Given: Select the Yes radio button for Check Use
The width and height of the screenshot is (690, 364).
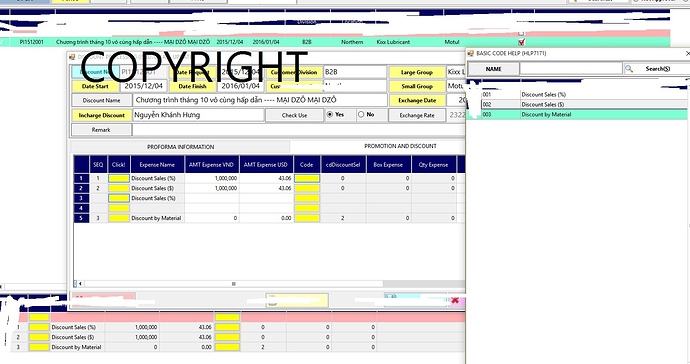Looking at the screenshot, I should coord(330,114).
